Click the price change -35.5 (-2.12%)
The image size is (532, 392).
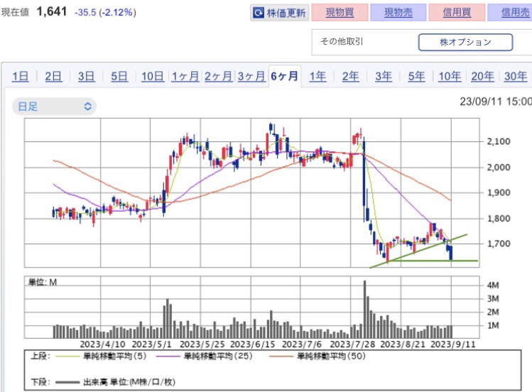pos(106,13)
